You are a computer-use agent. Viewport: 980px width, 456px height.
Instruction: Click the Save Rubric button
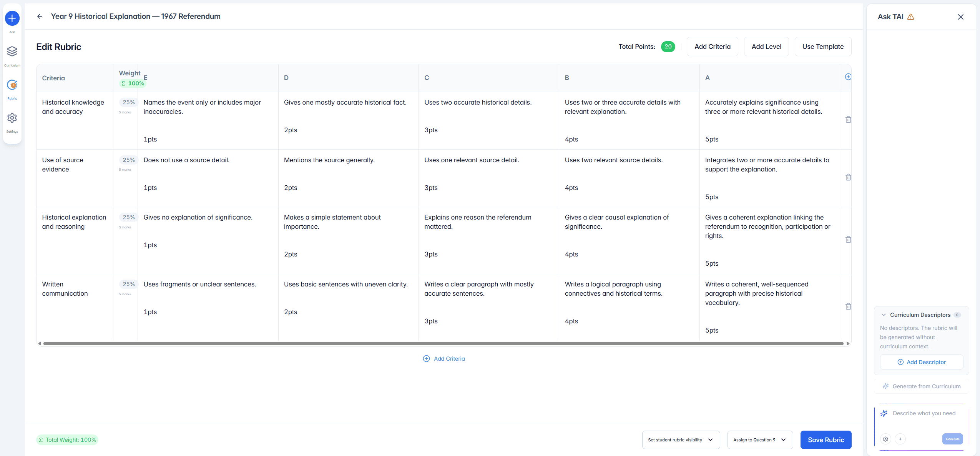point(826,440)
